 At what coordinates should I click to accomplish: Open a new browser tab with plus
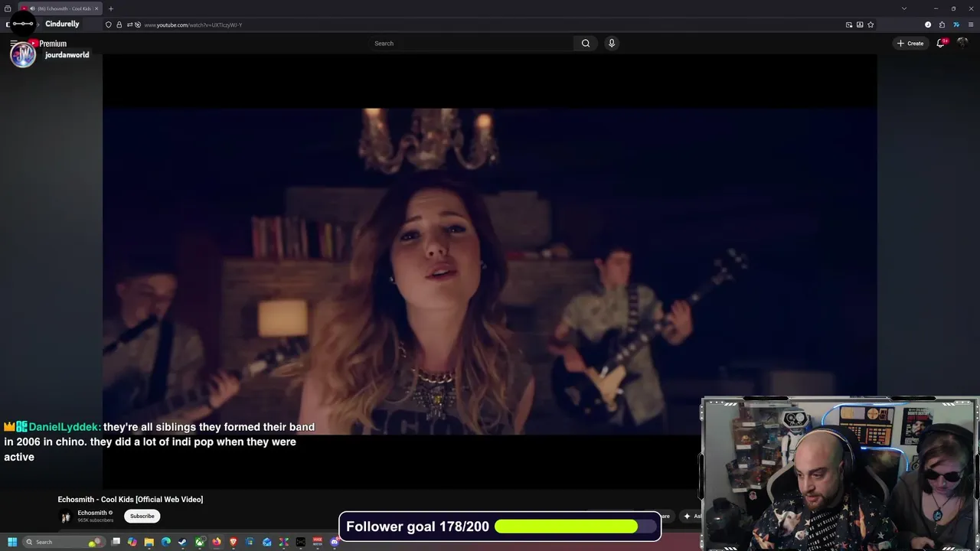[x=110, y=8]
